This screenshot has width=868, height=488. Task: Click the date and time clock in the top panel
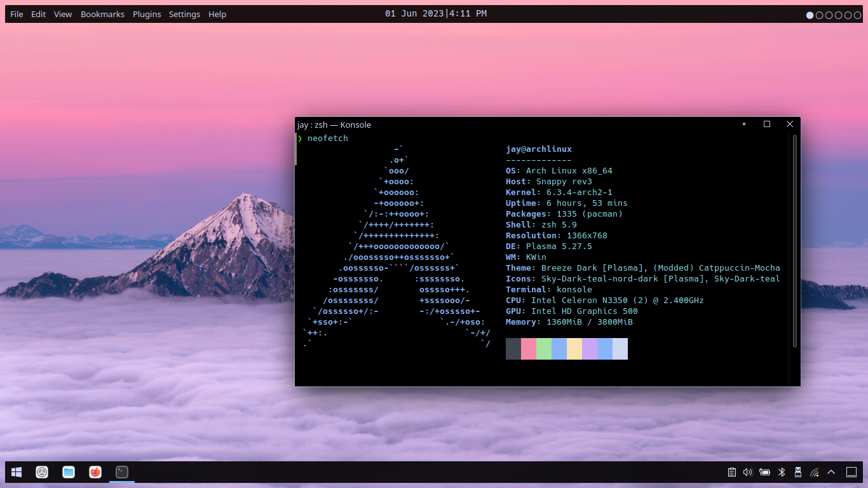(x=436, y=13)
